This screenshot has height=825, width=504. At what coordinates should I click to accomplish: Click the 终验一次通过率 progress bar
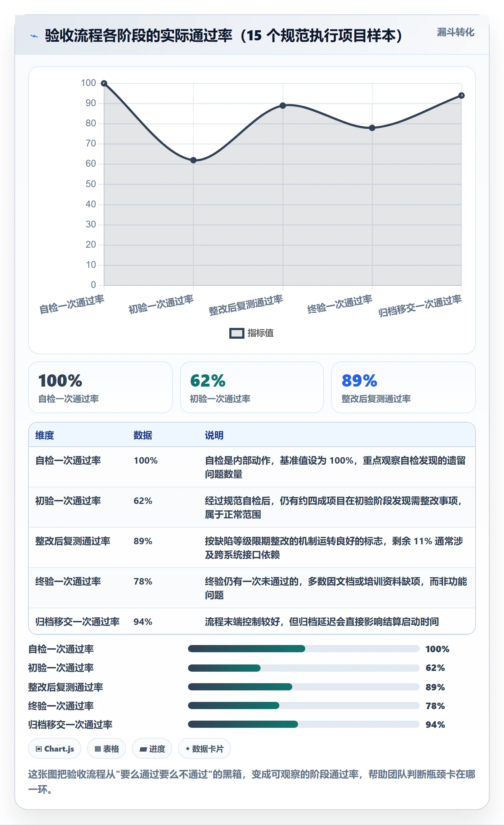303,705
